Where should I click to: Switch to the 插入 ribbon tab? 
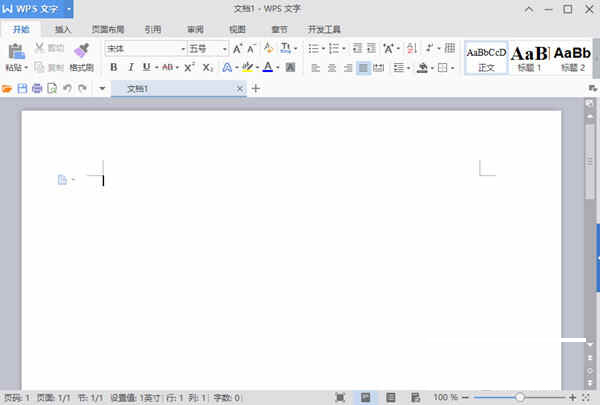63,30
